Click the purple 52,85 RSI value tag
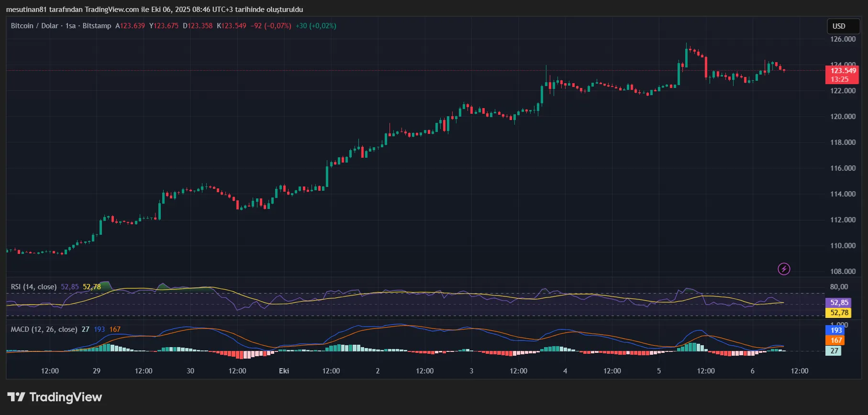 (839, 303)
